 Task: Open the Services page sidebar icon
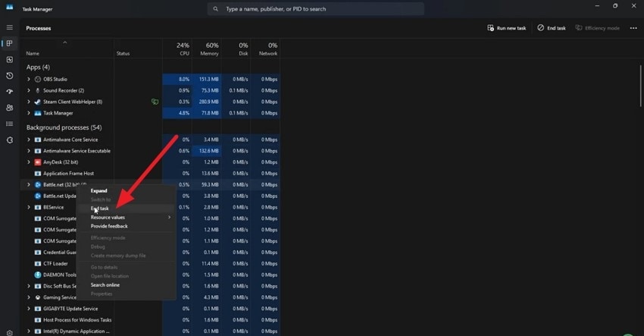coord(9,140)
